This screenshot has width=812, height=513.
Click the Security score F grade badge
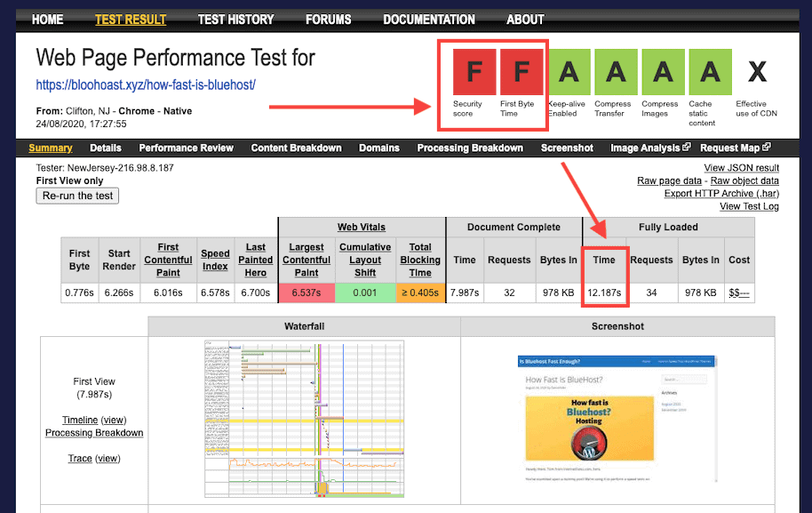[474, 72]
